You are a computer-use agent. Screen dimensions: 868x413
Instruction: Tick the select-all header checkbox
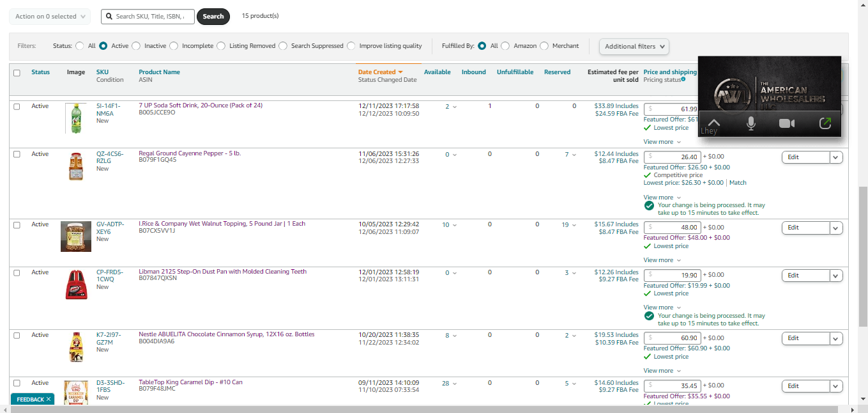17,73
